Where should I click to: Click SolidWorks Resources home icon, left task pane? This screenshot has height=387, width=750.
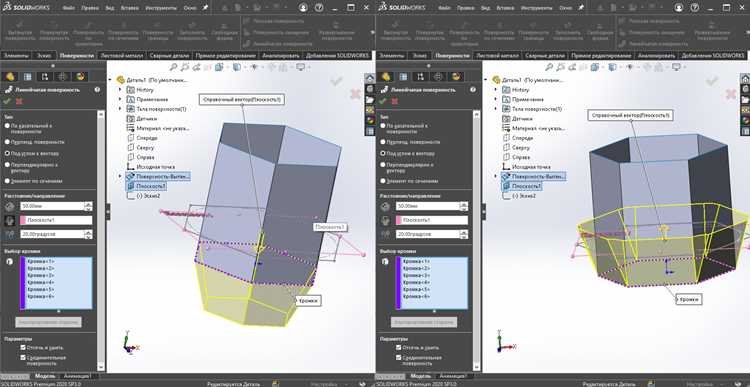point(370,78)
